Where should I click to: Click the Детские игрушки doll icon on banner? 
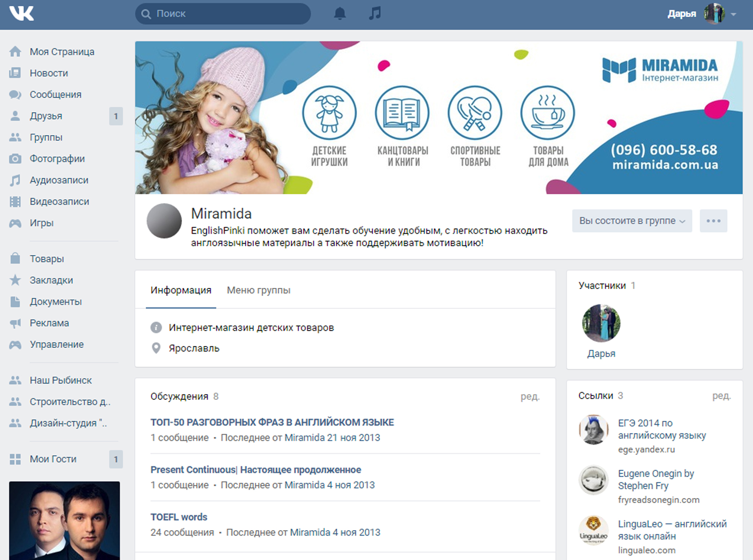click(329, 113)
